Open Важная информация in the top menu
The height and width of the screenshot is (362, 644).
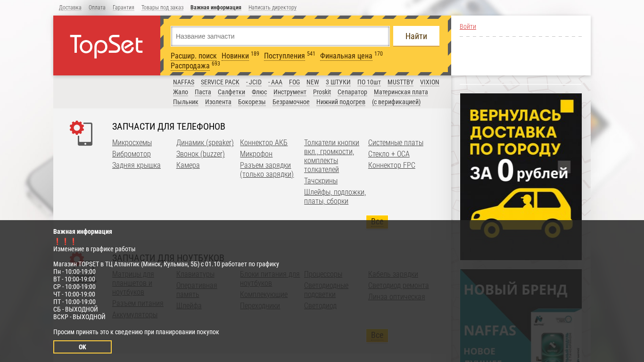216,8
